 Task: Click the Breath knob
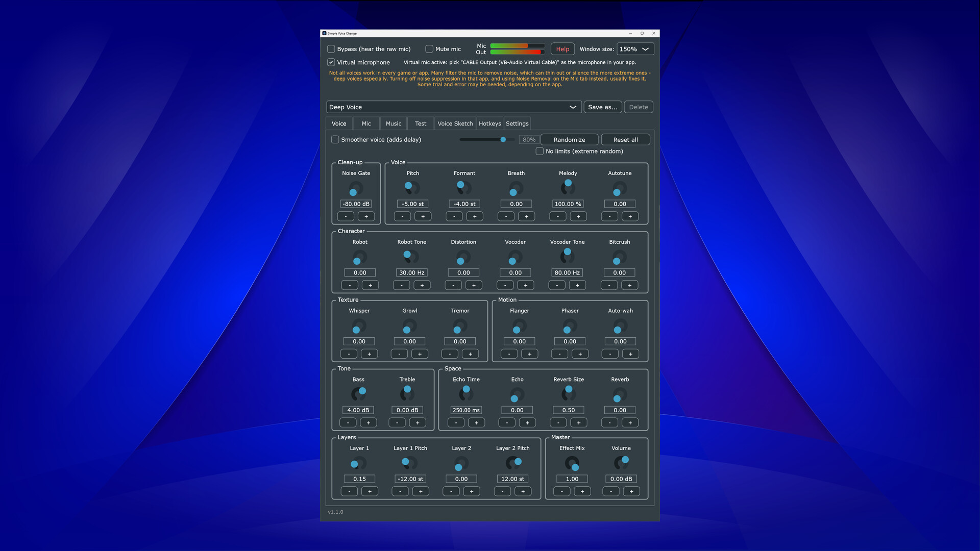pyautogui.click(x=516, y=188)
